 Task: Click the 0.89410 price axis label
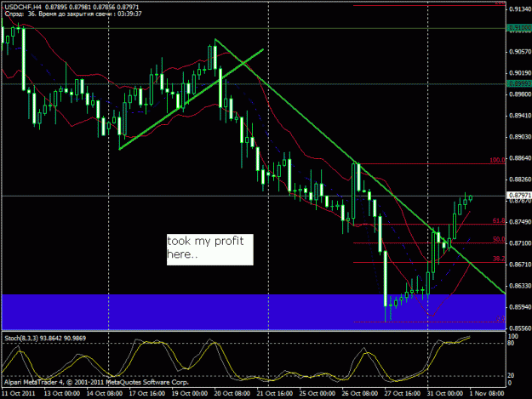520,116
